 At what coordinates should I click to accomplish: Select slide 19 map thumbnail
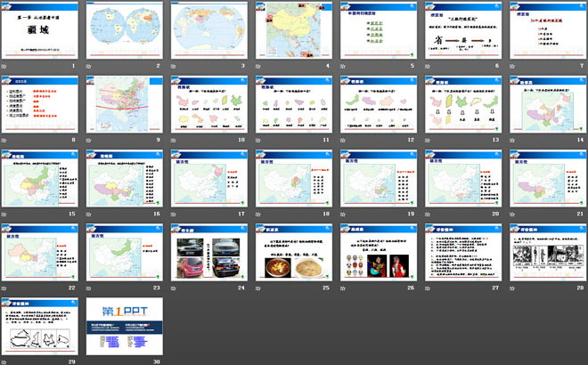[x=379, y=179]
